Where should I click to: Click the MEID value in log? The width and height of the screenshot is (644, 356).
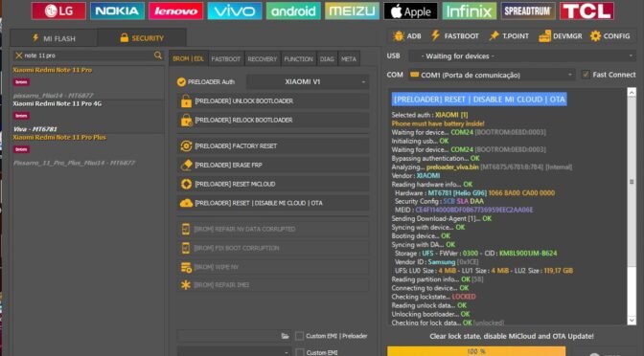coord(474,210)
